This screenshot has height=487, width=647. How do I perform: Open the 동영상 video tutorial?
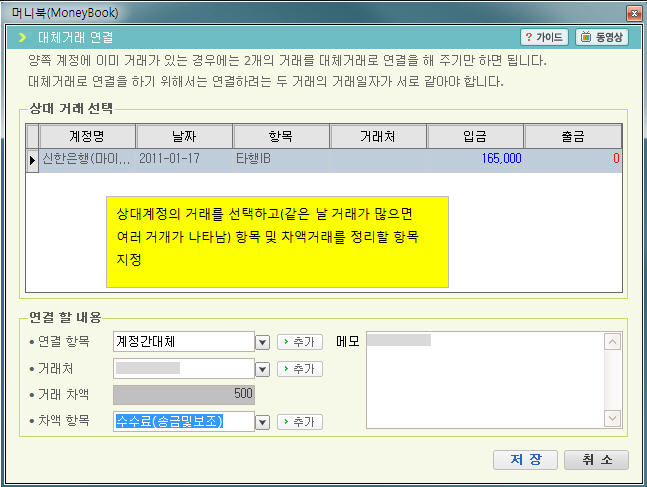[602, 37]
